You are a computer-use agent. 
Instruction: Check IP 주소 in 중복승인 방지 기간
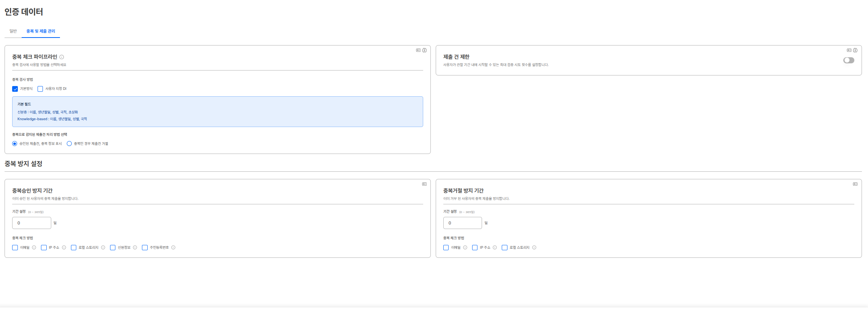click(44, 248)
